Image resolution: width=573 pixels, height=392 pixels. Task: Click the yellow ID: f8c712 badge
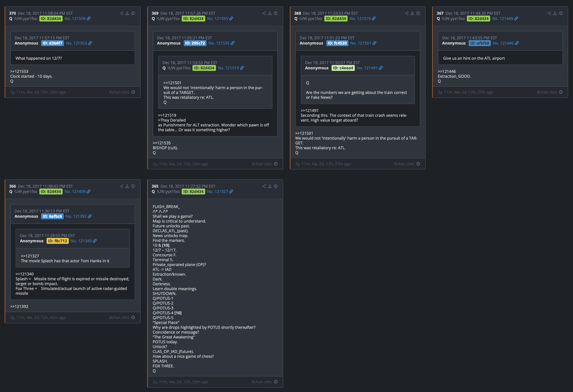pos(57,241)
